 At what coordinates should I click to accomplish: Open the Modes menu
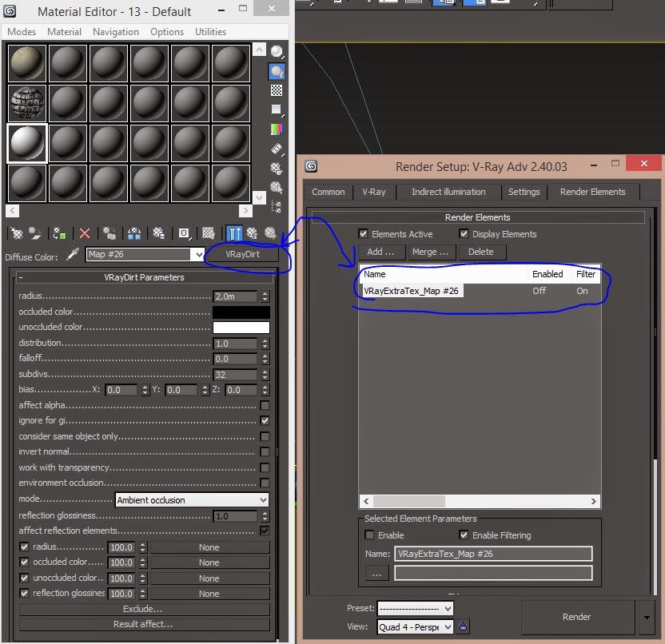(x=22, y=32)
